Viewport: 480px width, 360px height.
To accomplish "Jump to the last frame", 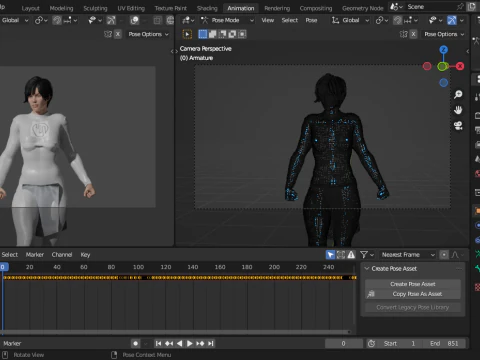I will 211,343.
